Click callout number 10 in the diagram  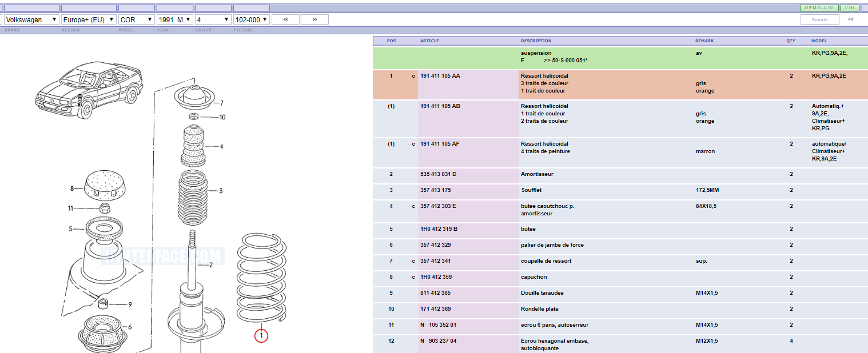click(x=222, y=117)
